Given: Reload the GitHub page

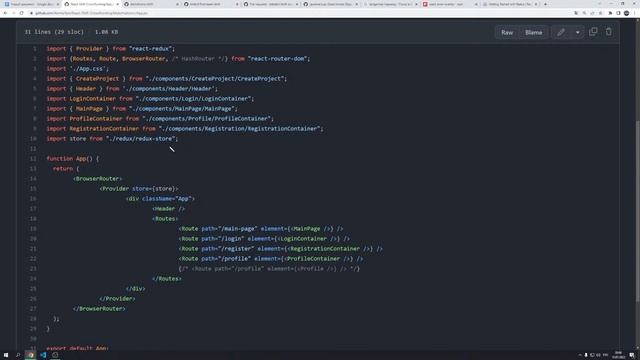Looking at the screenshot, I should pos(22,13).
